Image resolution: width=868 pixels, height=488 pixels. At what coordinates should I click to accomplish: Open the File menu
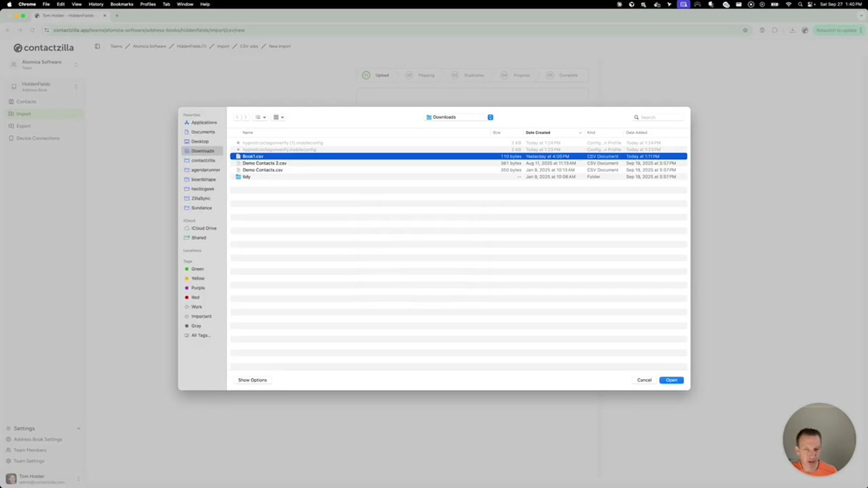pos(46,4)
